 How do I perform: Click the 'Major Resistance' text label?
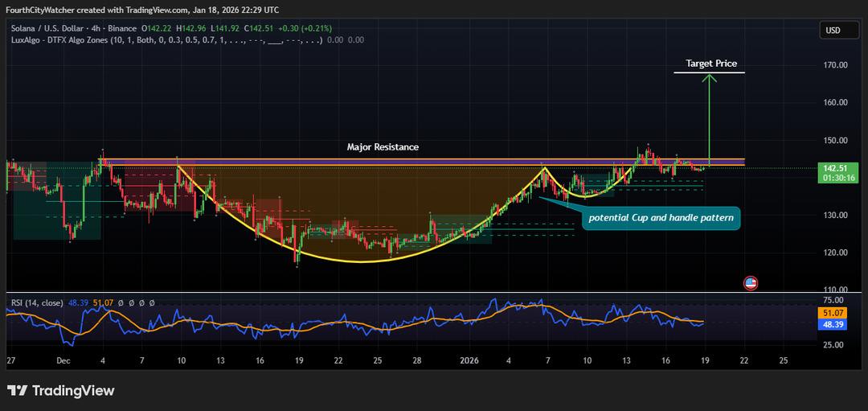(383, 147)
